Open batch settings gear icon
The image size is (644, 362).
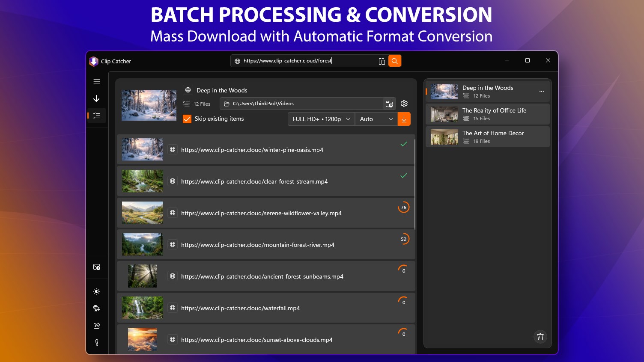click(404, 104)
